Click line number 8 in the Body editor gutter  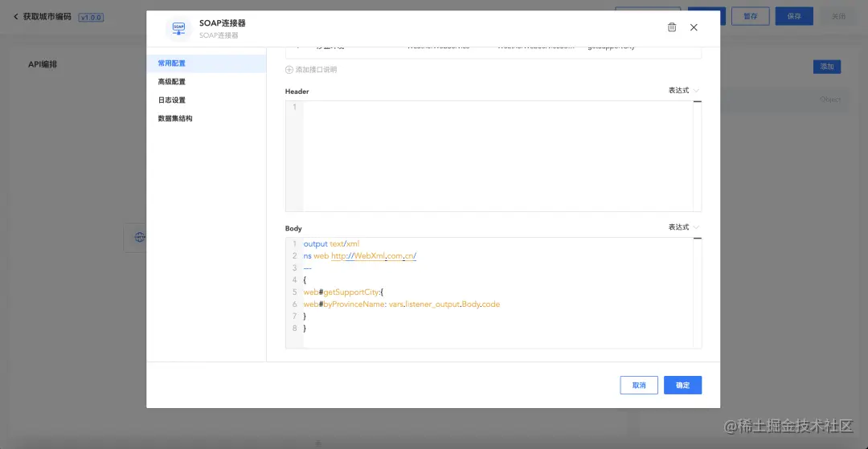point(295,329)
